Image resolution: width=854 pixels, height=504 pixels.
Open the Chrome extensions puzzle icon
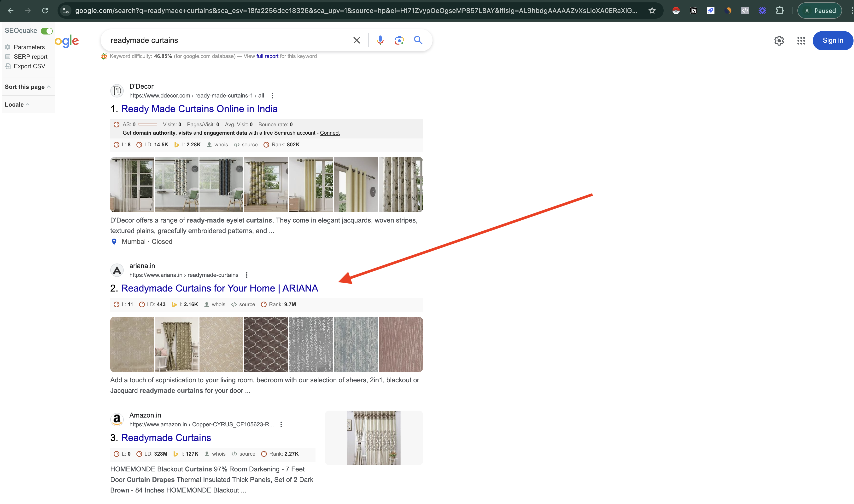(x=780, y=11)
